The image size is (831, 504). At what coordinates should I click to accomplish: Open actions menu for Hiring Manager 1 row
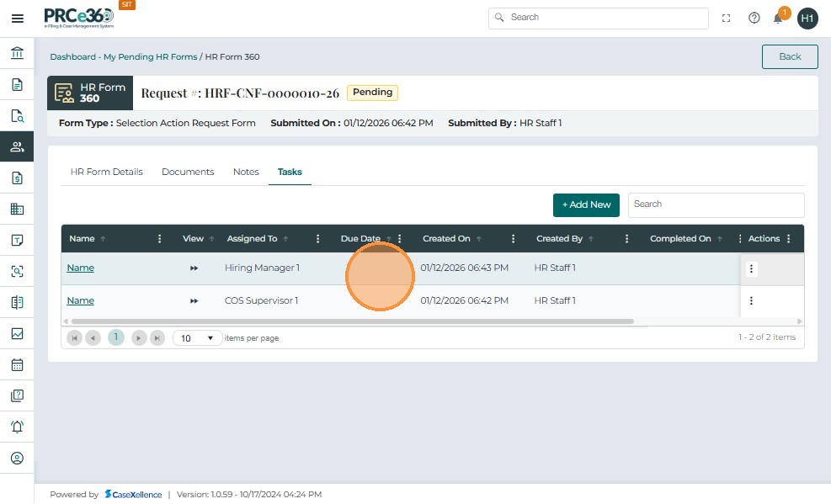(x=751, y=268)
